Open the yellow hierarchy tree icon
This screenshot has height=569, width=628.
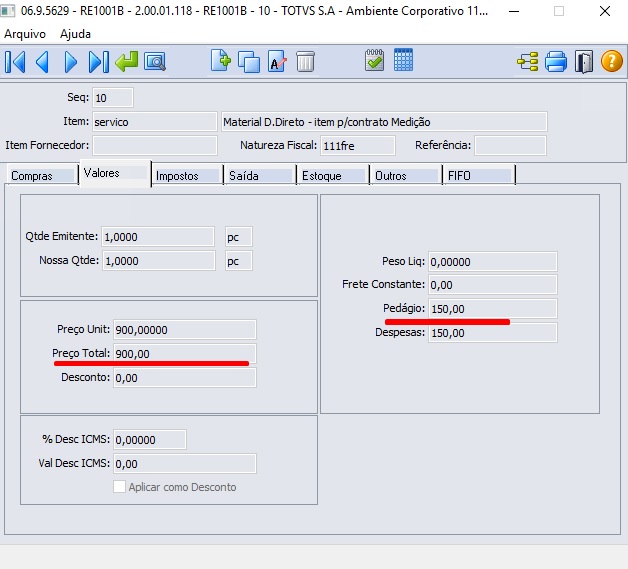pyautogui.click(x=528, y=62)
